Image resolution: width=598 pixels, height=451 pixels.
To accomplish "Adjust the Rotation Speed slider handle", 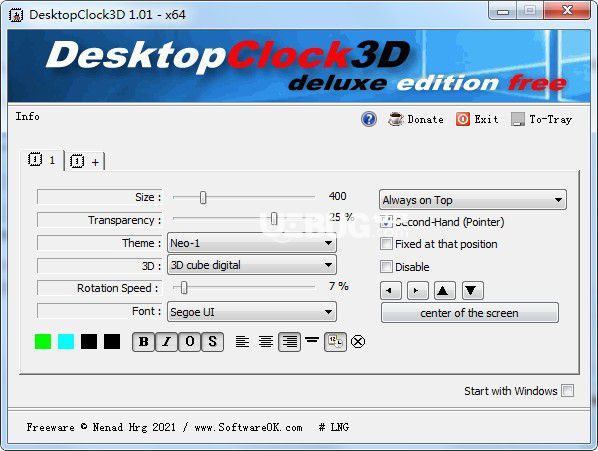I will click(x=184, y=287).
